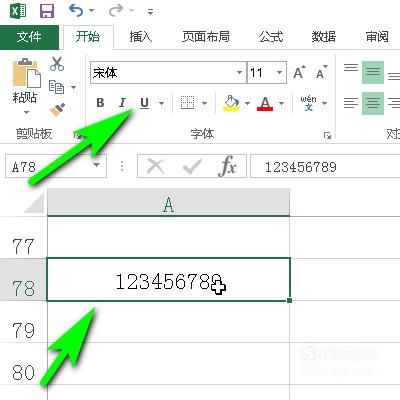Open the 页面布局 Page Layout tab
This screenshot has width=400, height=400.
(206, 37)
